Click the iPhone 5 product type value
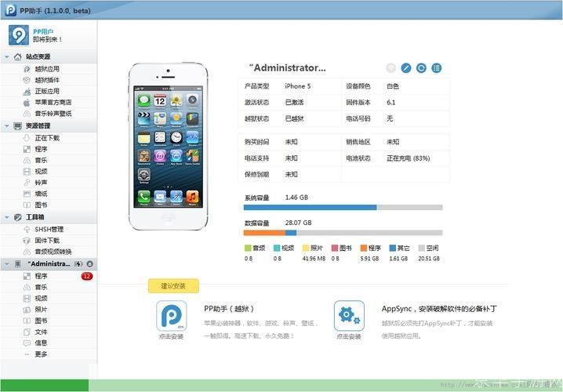Screen dimensions: 563x392 coord(298,86)
